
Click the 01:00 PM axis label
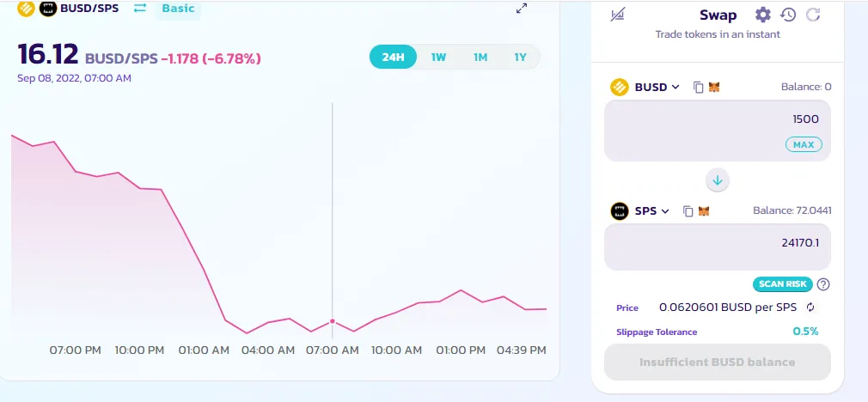461,350
